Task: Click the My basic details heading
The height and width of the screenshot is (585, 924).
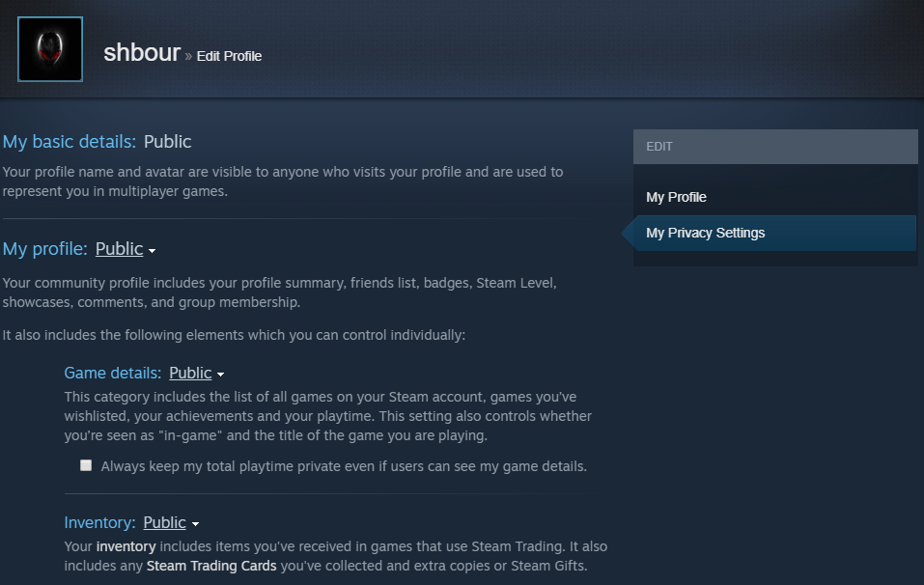Action: [x=69, y=142]
